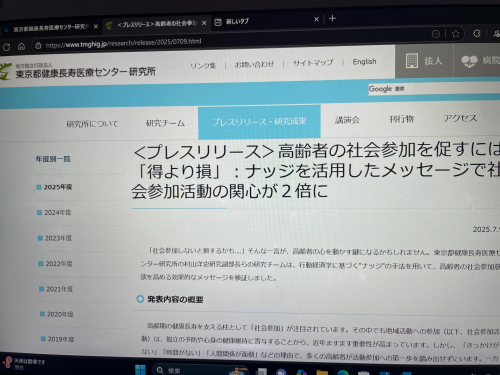Open Windows Start menu
The image size is (500, 375).
click(x=140, y=369)
